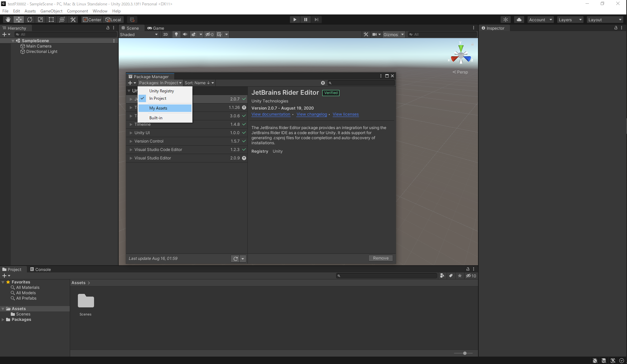The image size is (627, 364).
Task: Click the Package Manager search field
Action: point(361,83)
